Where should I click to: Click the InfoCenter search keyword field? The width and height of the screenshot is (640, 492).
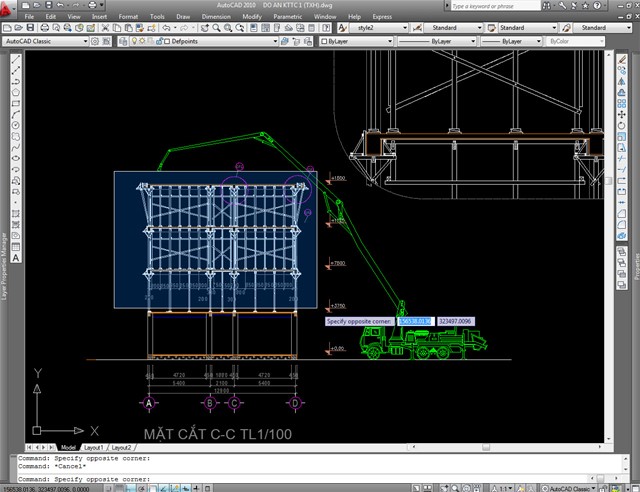pyautogui.click(x=496, y=6)
